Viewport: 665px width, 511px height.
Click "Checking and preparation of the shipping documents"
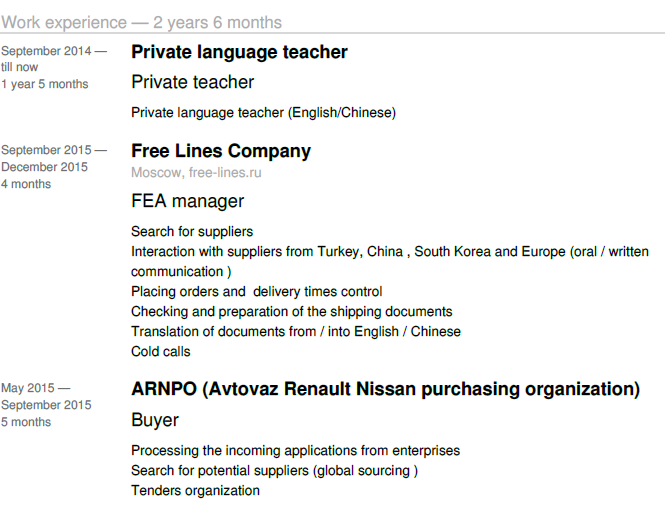coord(291,311)
